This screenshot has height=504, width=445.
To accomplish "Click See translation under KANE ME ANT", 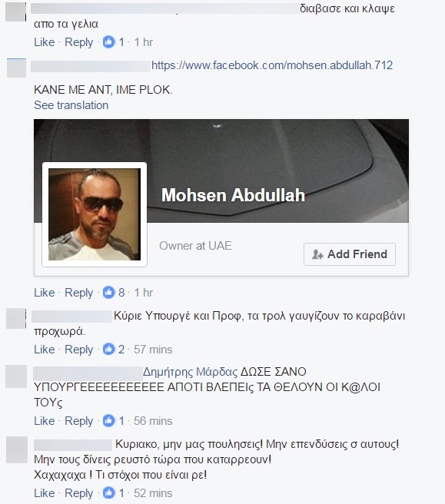I will [71, 105].
